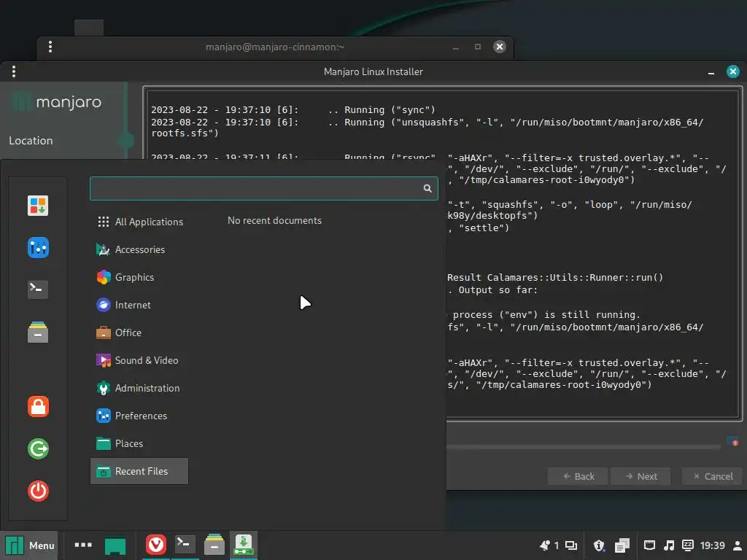Switch to the installer window from the taskbar
The image size is (747, 560).
244,544
